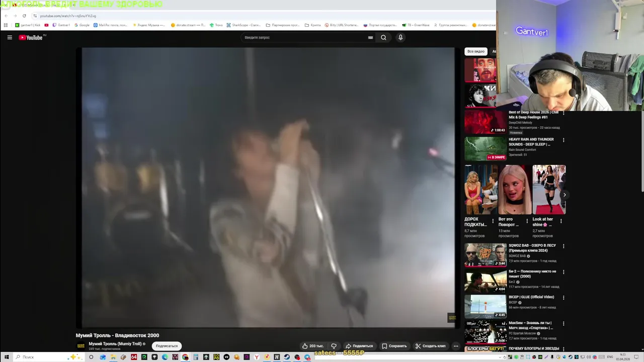Go back with the browser back arrow
644x362 pixels.
6,16
